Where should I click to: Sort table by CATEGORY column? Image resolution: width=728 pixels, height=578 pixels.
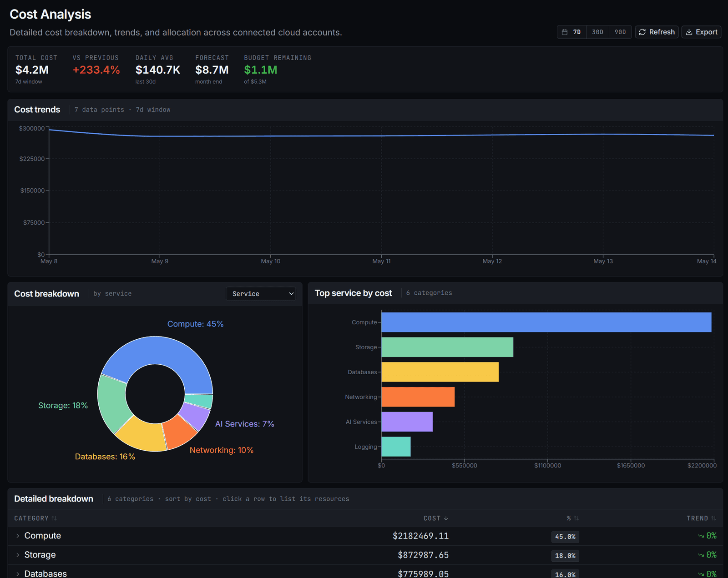coord(35,518)
